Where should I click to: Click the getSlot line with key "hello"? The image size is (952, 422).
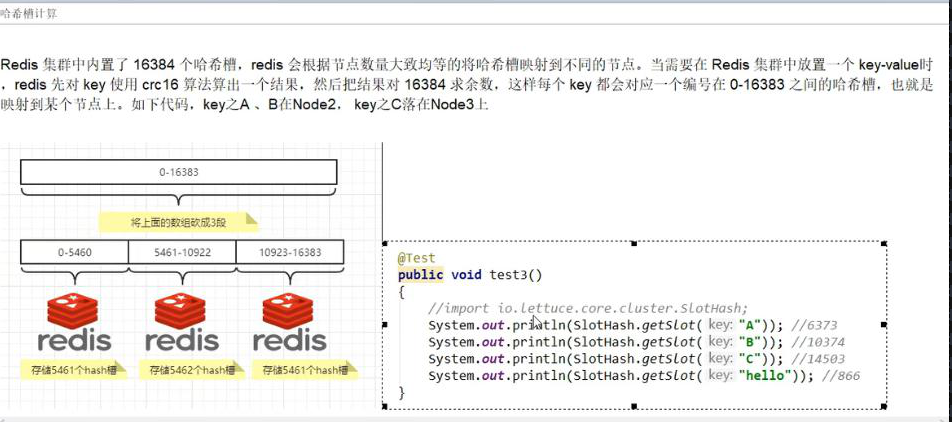(x=644, y=376)
